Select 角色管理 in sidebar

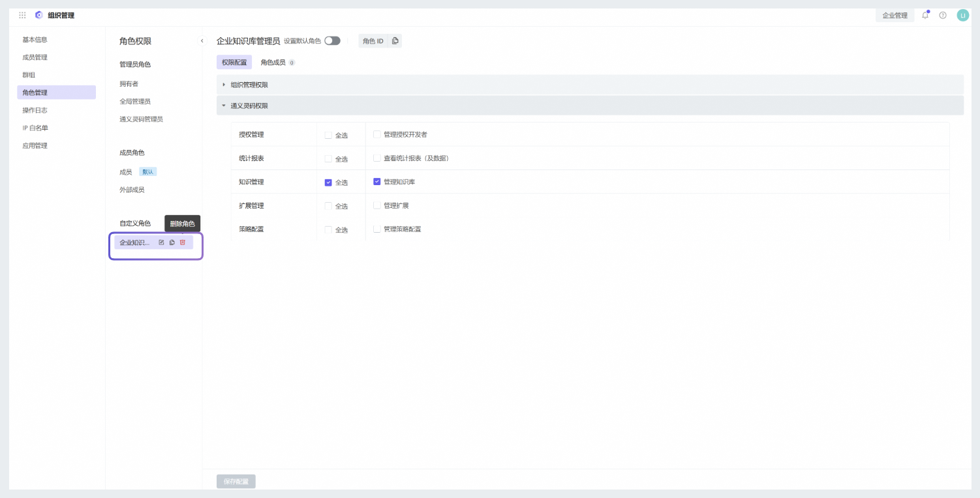click(x=56, y=93)
